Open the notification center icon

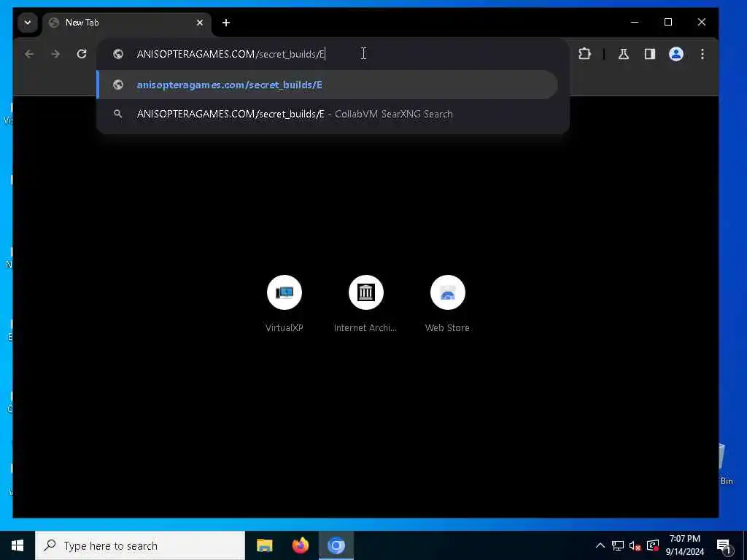click(724, 545)
